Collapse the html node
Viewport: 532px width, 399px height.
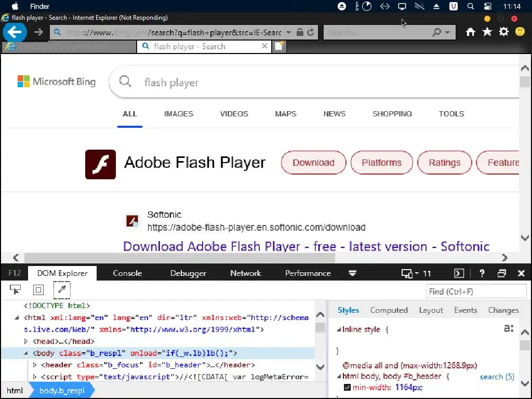17,318
